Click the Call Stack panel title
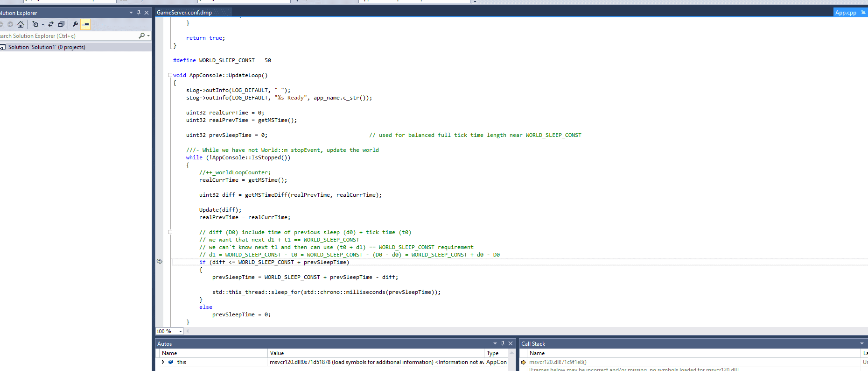Viewport: 868px width, 371px height. [533, 344]
